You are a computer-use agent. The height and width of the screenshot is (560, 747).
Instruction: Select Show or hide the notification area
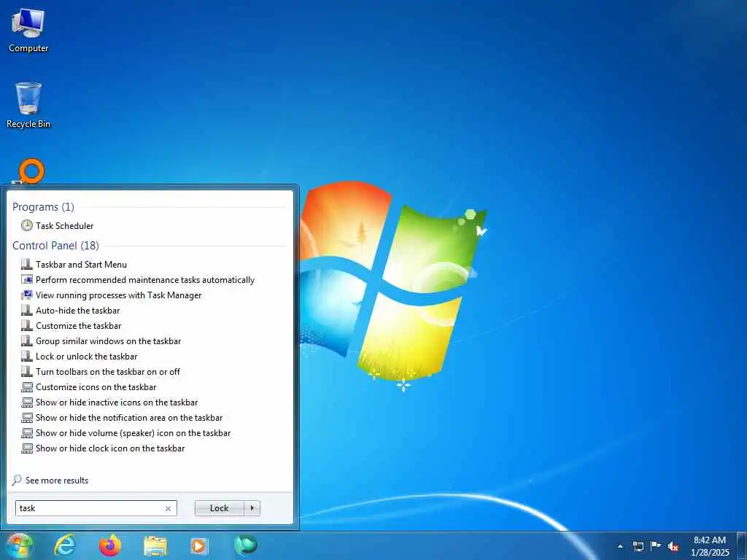coord(129,418)
